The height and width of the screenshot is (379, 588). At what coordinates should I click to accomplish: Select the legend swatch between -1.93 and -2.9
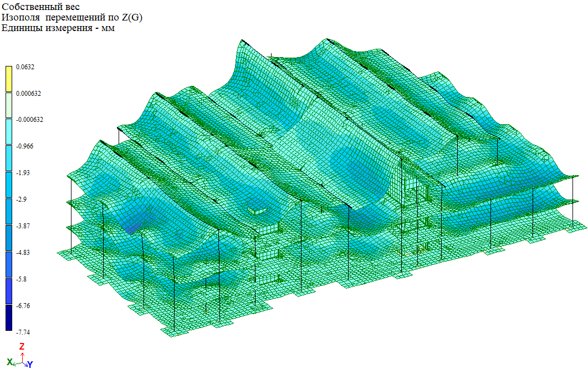coord(9,185)
